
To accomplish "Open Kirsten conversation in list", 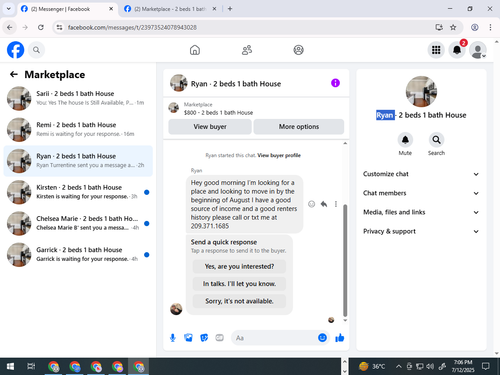I will [78, 192].
